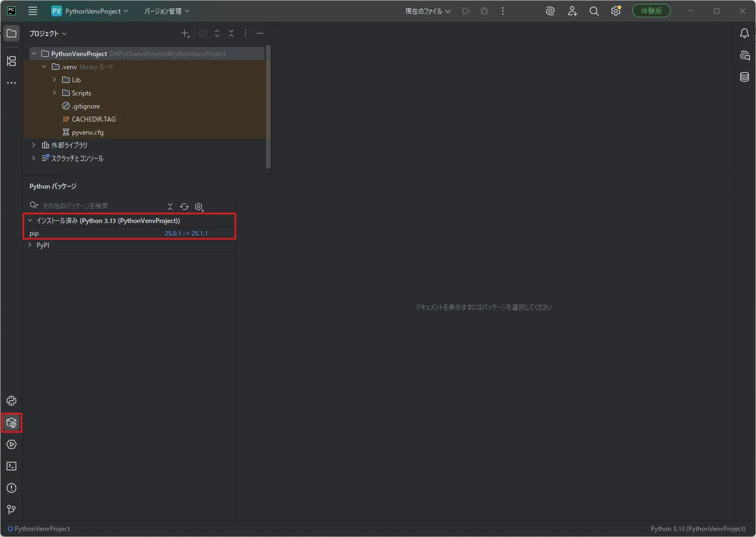Click the Debug bug icon
Viewport: 756px width, 537px height.
tap(484, 11)
